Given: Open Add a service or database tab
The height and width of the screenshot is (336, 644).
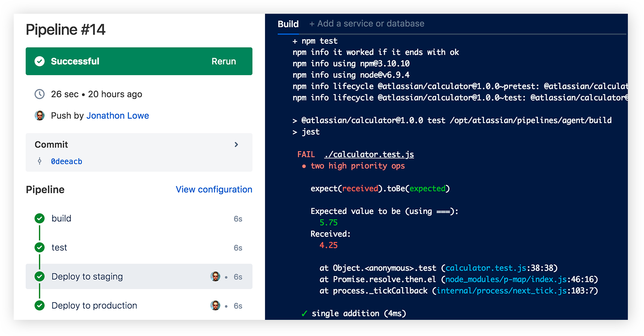Looking at the screenshot, I should coord(367,24).
